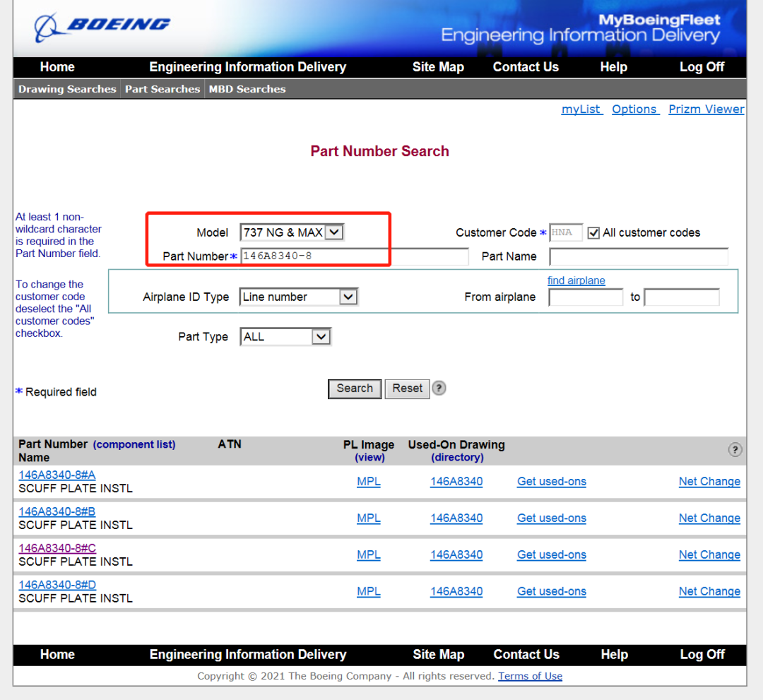Viewport: 763px width, 700px height.
Task: Get used-ons for 146A8340-8#B
Action: [551, 518]
